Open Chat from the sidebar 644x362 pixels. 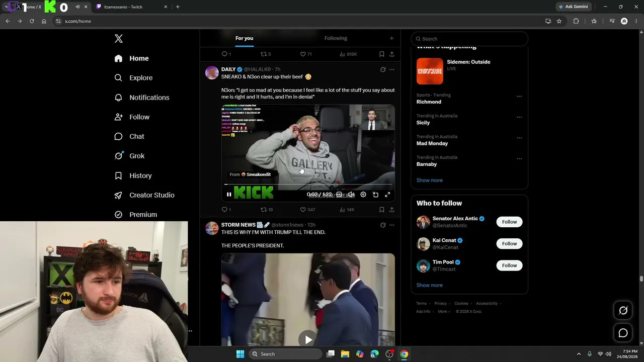point(129,136)
